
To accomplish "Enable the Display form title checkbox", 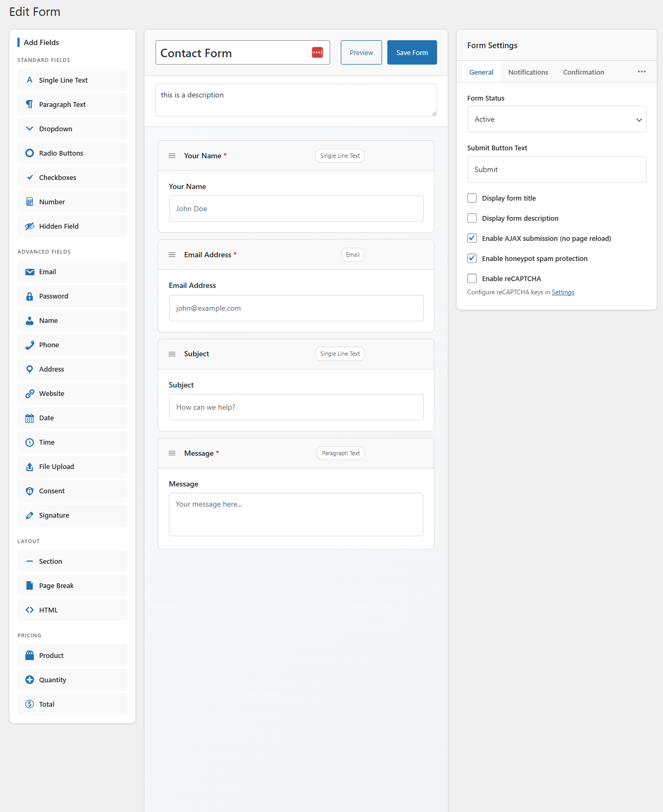I will [x=471, y=198].
